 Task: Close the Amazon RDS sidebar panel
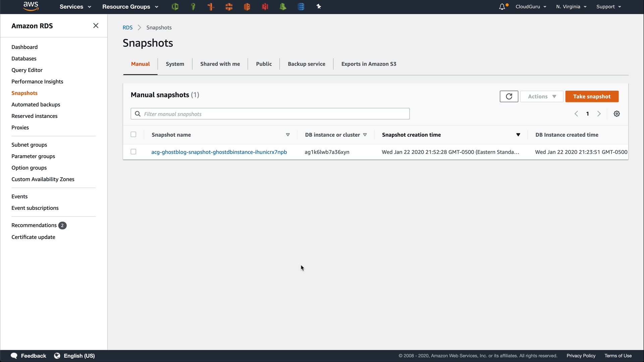(96, 26)
